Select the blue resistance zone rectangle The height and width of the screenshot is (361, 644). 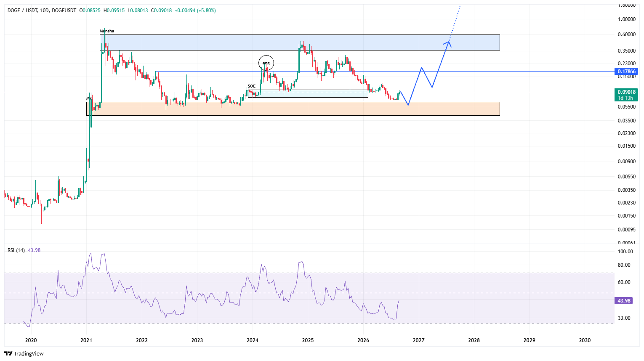[x=300, y=42]
